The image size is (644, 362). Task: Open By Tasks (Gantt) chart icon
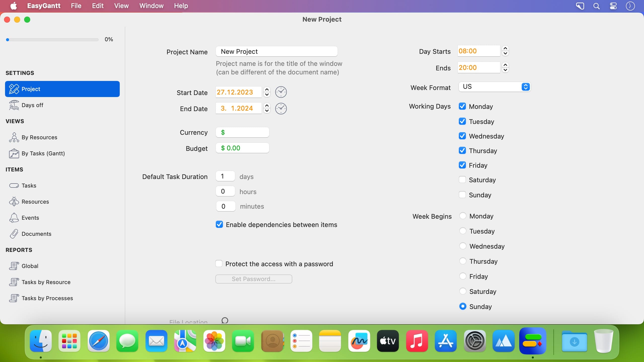(x=14, y=153)
